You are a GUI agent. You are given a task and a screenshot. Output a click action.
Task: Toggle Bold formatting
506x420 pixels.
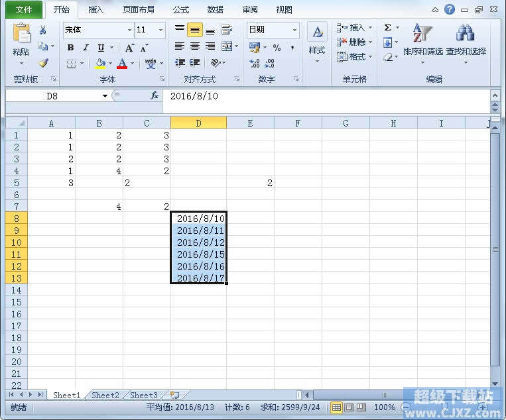[70, 48]
